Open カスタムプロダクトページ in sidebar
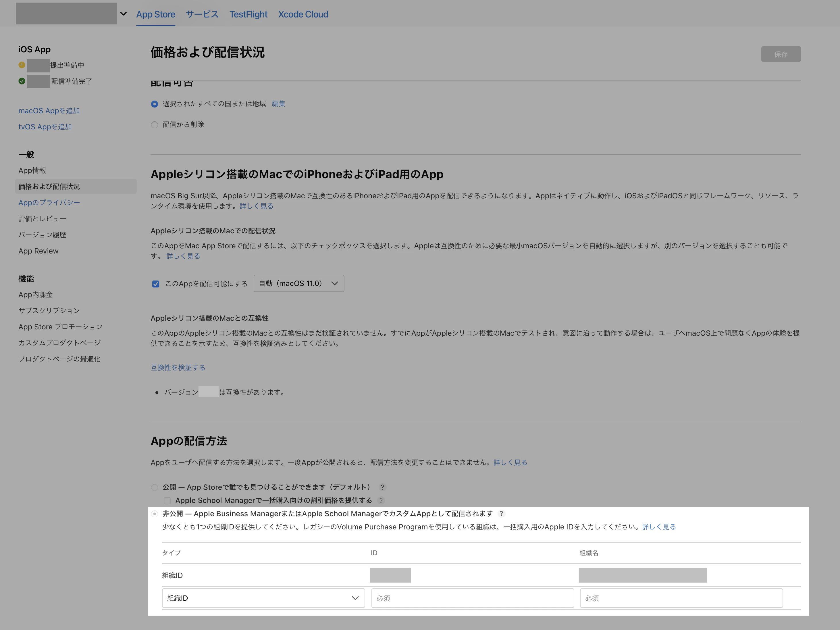The image size is (840, 630). [60, 343]
